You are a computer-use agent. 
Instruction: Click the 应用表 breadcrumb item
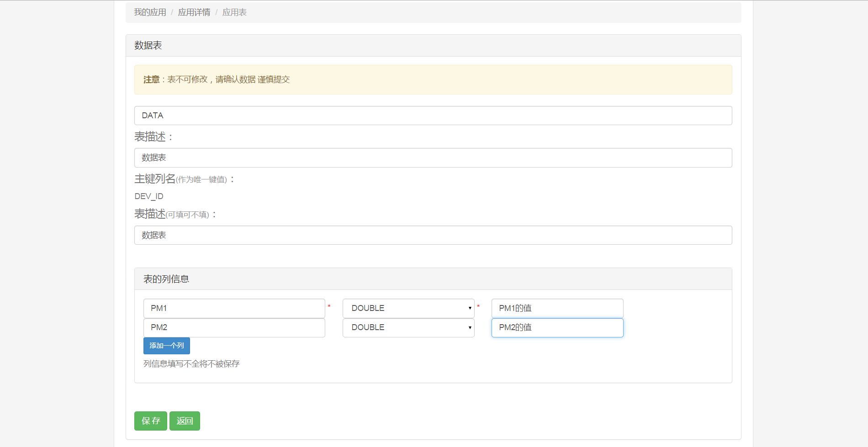pyautogui.click(x=234, y=12)
